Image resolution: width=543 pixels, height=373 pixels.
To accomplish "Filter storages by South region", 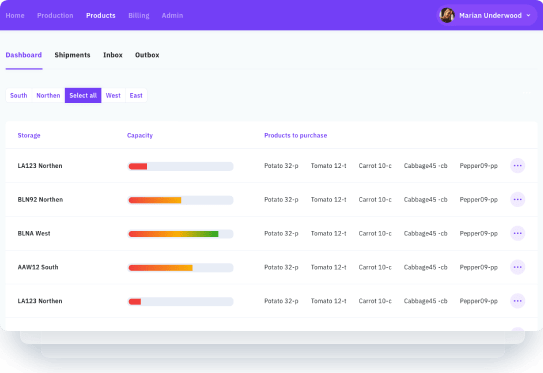I will pos(19,96).
